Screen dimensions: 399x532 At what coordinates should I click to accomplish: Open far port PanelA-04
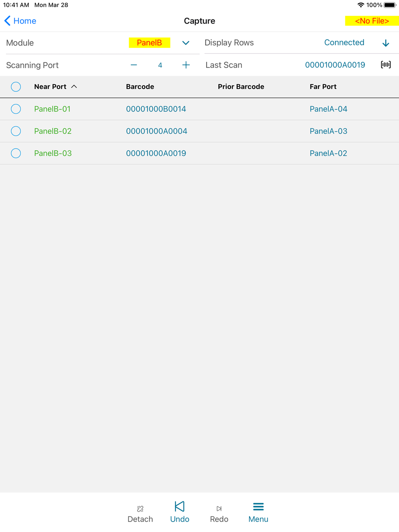[x=328, y=109]
